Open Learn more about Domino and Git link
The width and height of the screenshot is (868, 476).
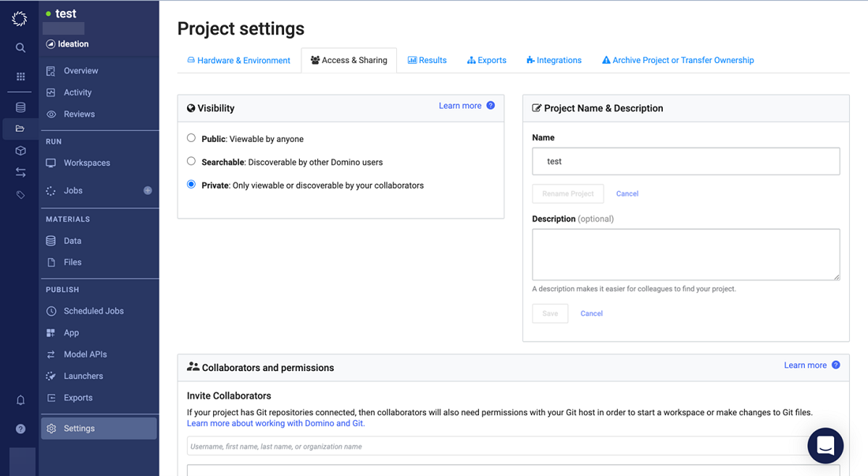coord(275,423)
